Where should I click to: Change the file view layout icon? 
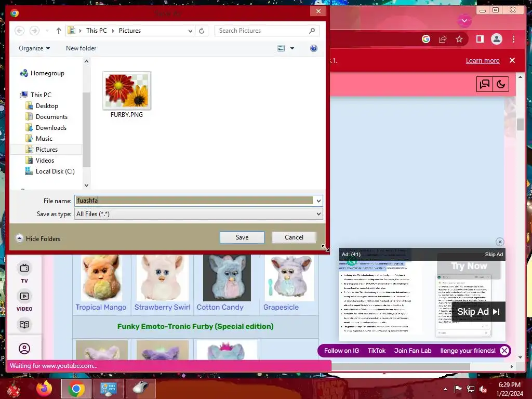(x=281, y=48)
